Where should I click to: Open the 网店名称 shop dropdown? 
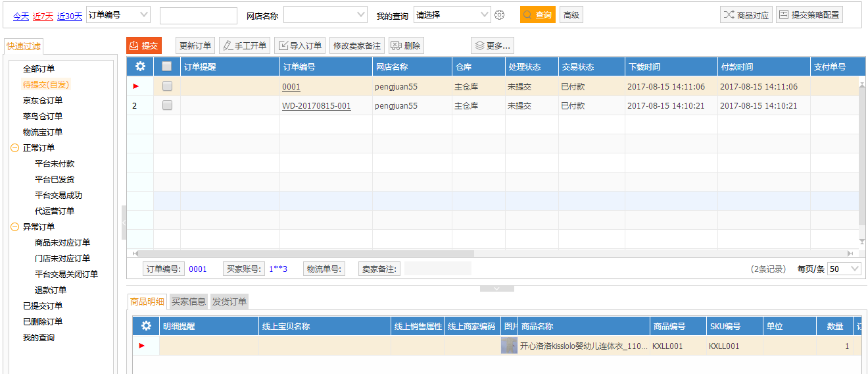pos(325,15)
